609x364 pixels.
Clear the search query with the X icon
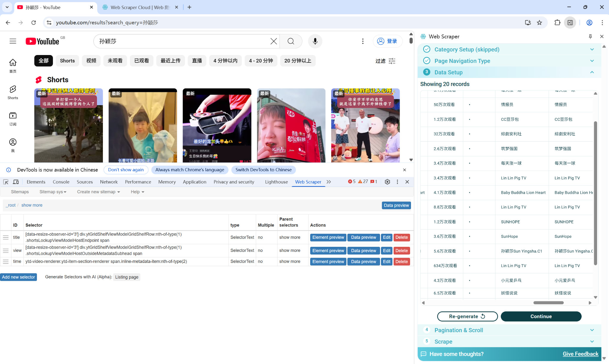273,41
